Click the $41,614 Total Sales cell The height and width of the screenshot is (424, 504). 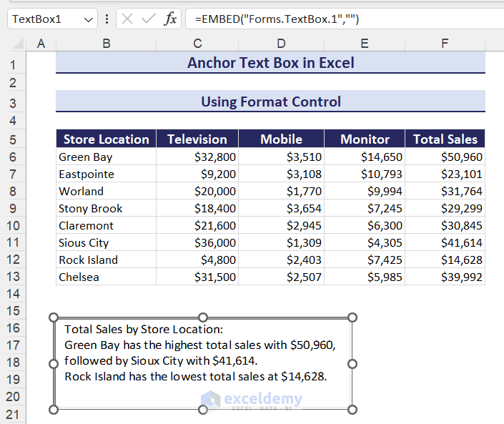[445, 242]
